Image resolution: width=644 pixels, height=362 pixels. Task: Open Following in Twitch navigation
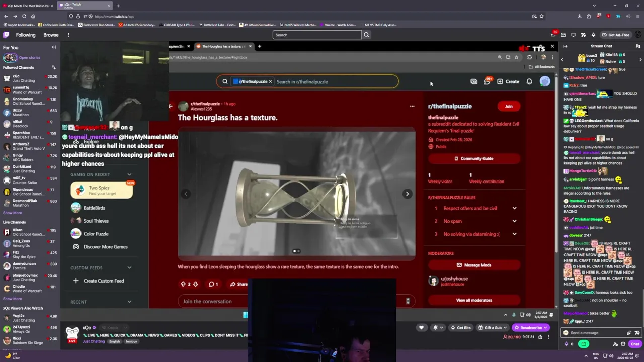pos(26,35)
